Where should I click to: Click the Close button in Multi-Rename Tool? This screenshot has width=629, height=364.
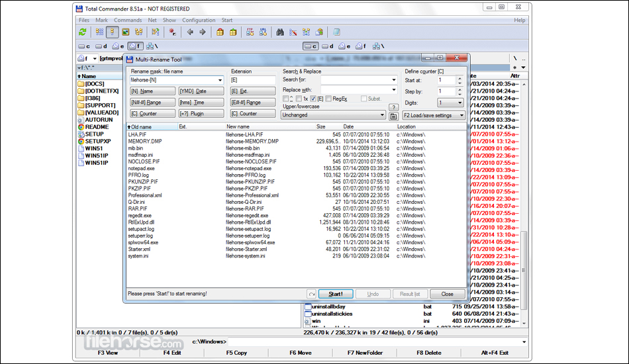pos(448,294)
